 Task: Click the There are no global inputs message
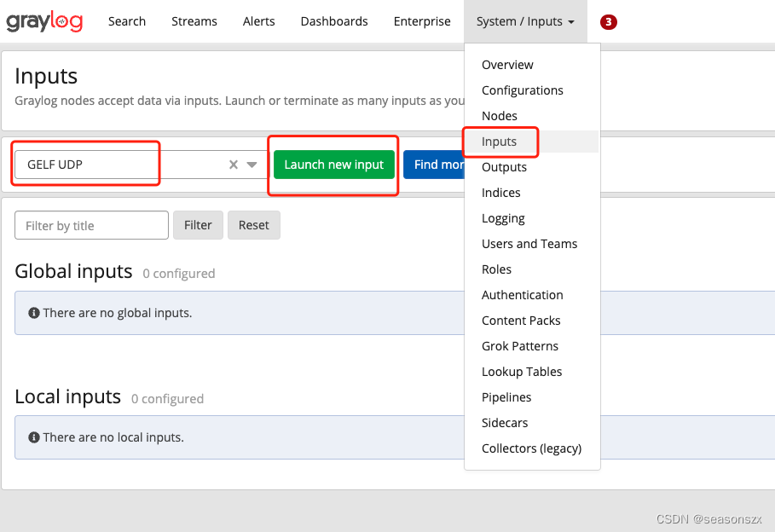click(118, 313)
